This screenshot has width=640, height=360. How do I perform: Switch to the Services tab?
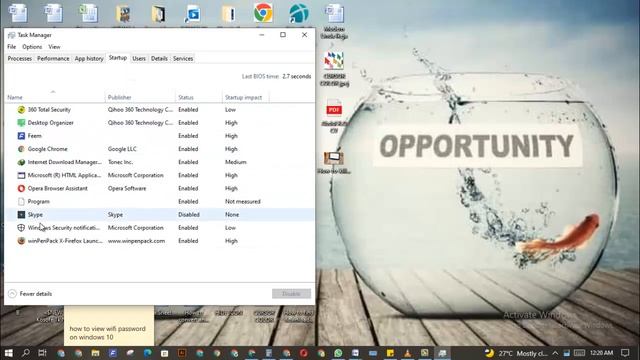pyautogui.click(x=183, y=58)
